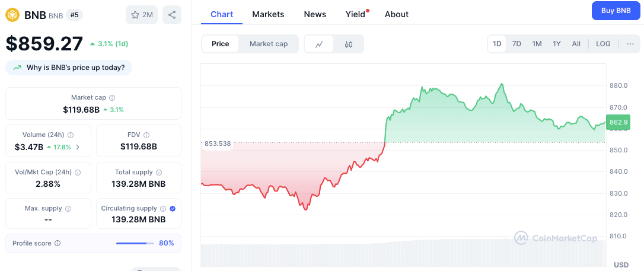The width and height of the screenshot is (644, 271).
Task: Add BNB to watchlist via star icon
Action: click(x=142, y=15)
